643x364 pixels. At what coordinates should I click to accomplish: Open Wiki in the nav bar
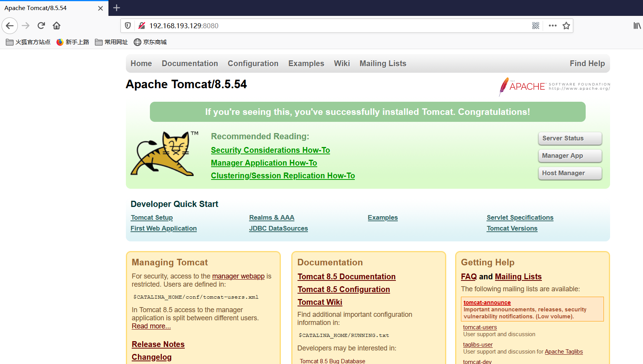[342, 63]
